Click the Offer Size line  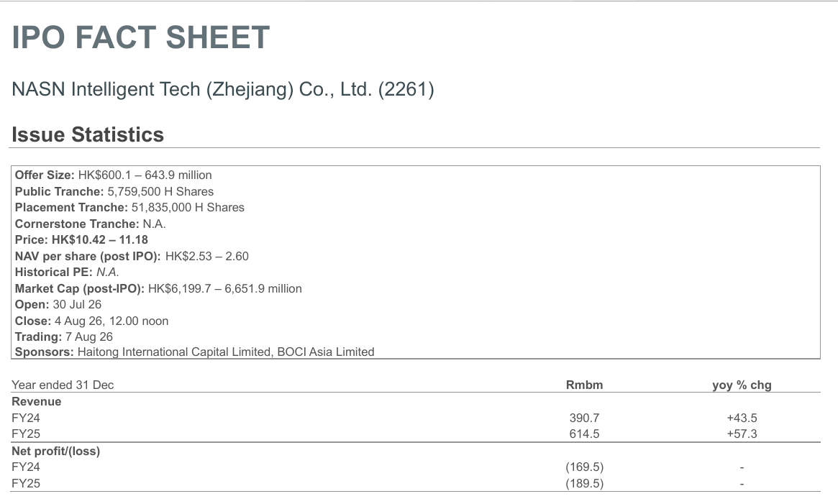click(x=114, y=175)
